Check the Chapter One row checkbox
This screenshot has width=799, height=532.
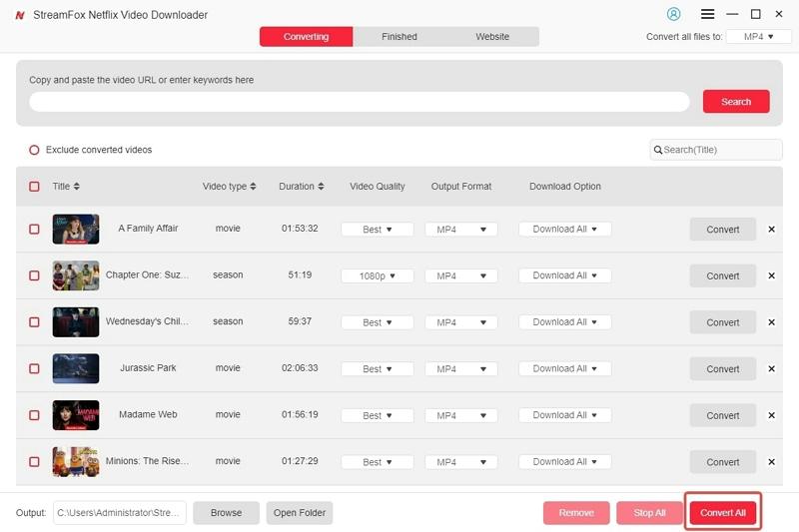point(34,275)
